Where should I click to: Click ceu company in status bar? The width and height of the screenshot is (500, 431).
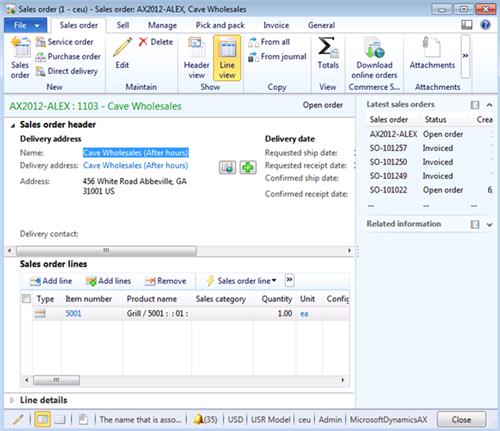(x=304, y=419)
